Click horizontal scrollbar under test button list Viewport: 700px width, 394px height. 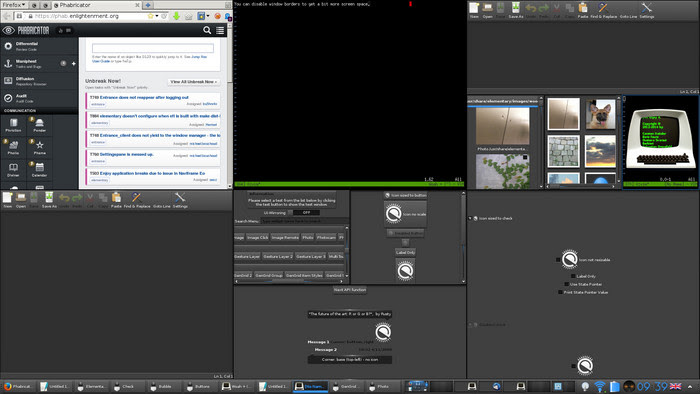point(289,281)
